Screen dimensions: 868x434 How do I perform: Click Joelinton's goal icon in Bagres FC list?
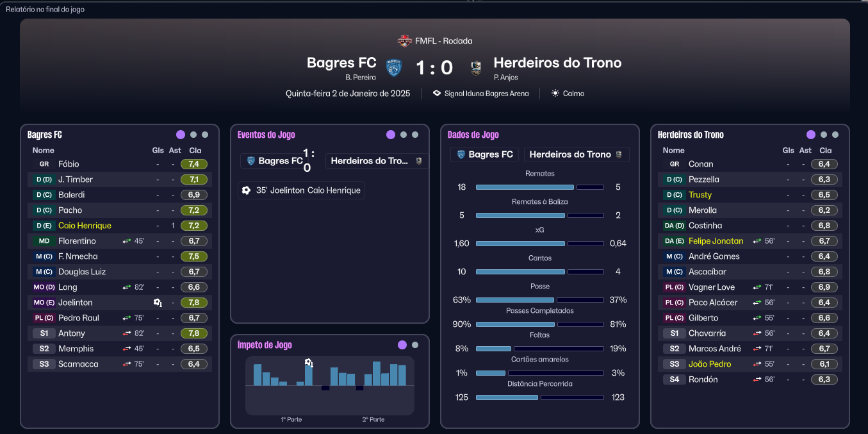point(158,303)
